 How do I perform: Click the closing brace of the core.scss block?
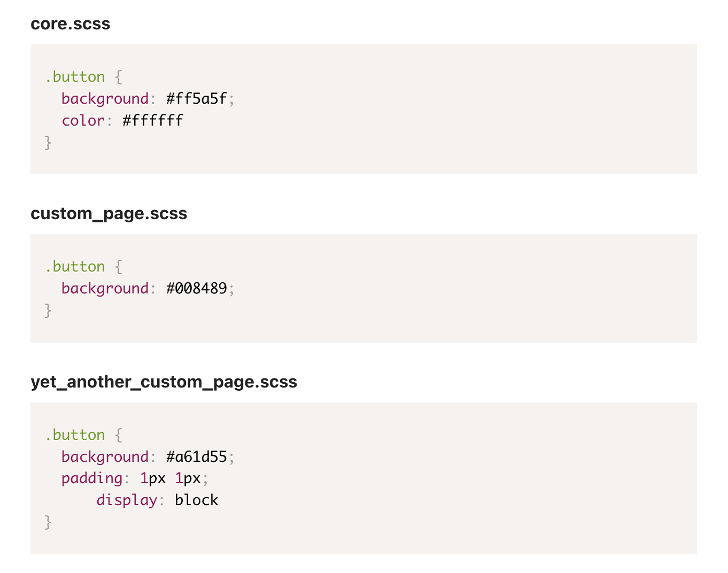pos(48,143)
